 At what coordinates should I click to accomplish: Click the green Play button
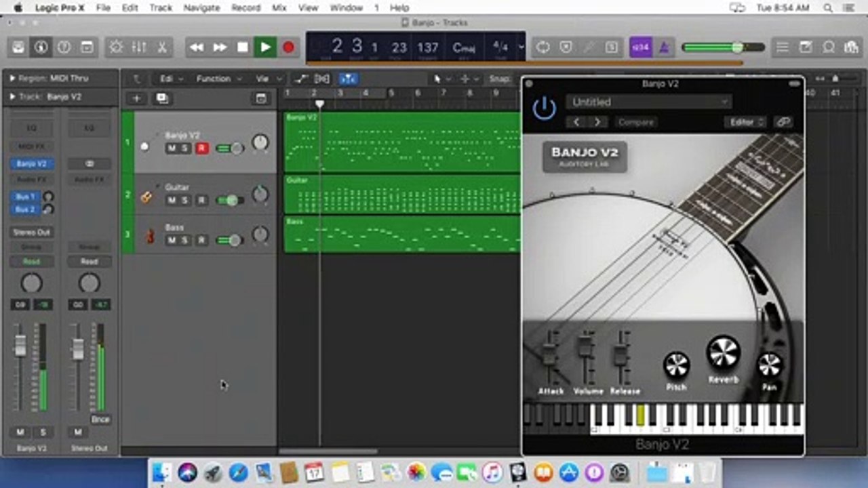point(266,47)
